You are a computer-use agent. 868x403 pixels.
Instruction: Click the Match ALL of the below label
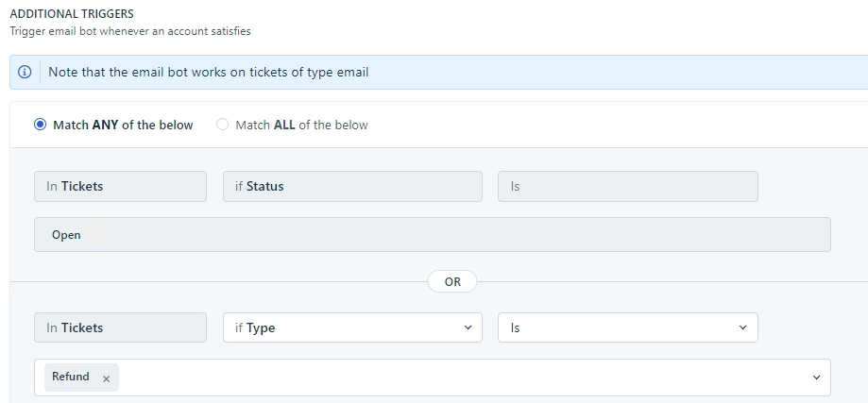[x=301, y=125]
